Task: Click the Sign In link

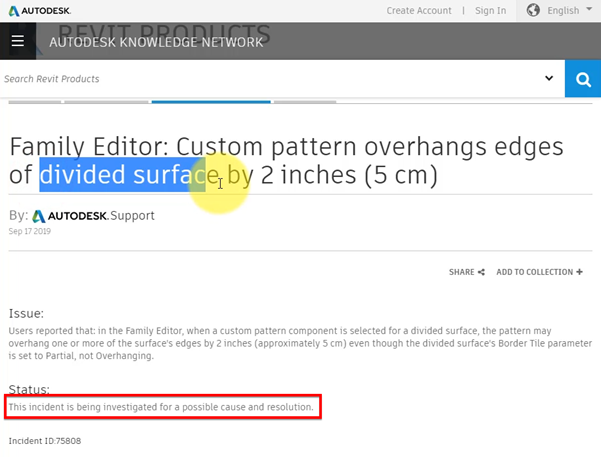Action: 490,11
